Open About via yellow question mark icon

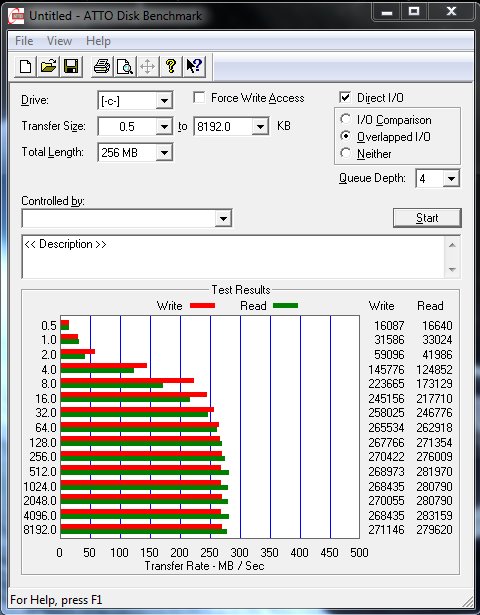[171, 66]
